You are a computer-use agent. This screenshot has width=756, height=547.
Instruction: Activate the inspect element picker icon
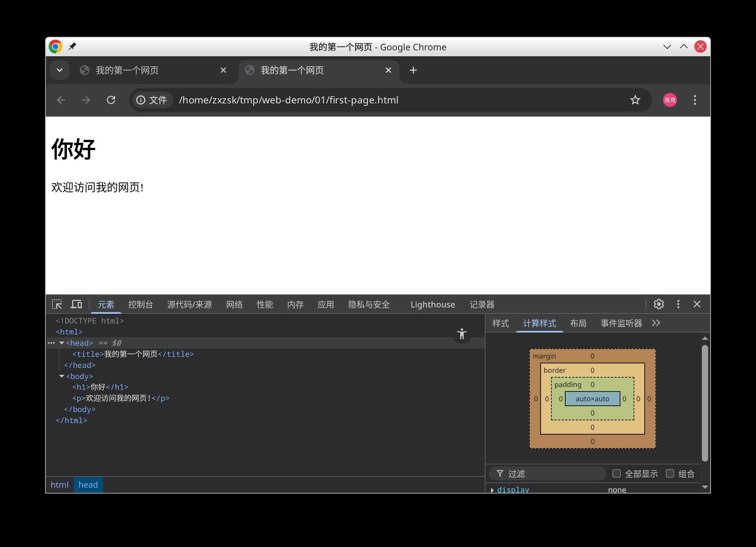tap(57, 304)
